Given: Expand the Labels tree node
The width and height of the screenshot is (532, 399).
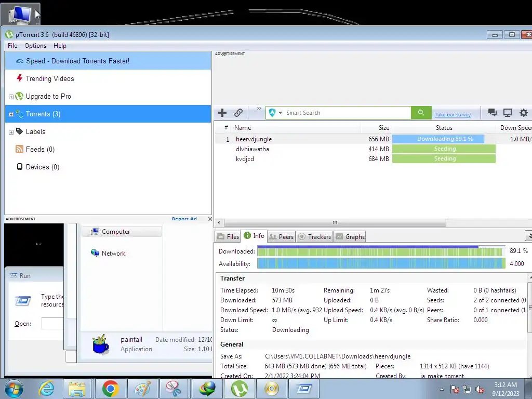Looking at the screenshot, I should (11, 132).
